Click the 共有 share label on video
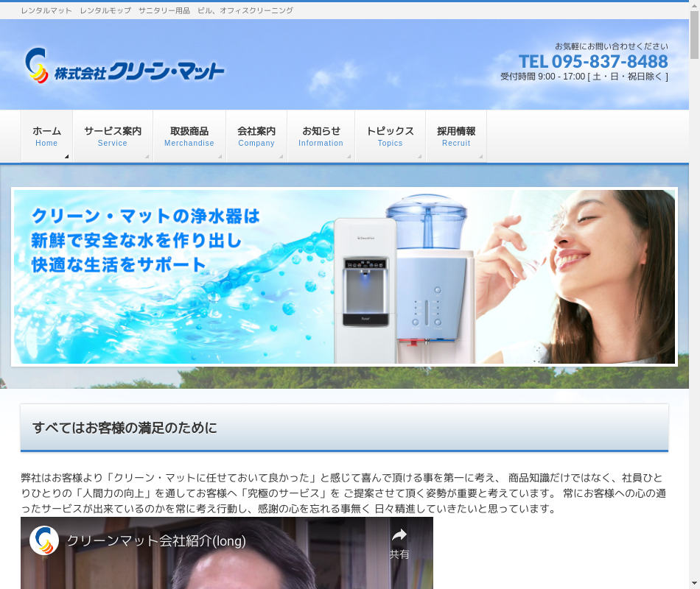 (x=399, y=554)
